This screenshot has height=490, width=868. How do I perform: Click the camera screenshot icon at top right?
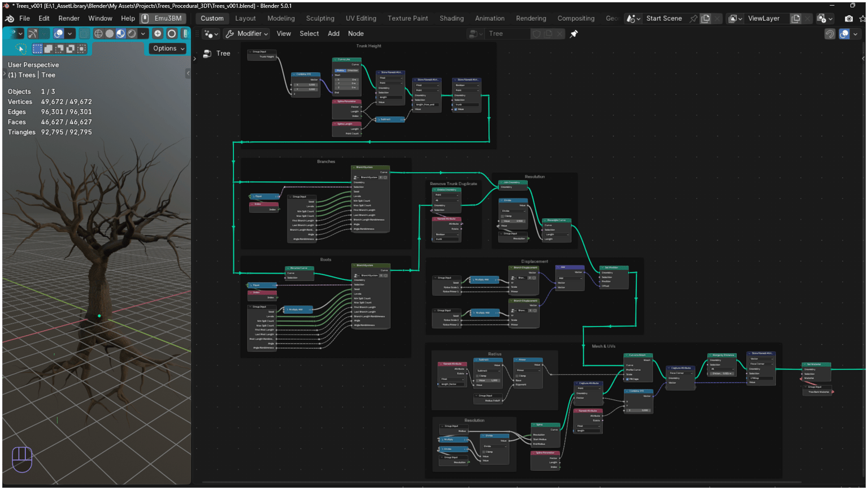pyautogui.click(x=848, y=19)
